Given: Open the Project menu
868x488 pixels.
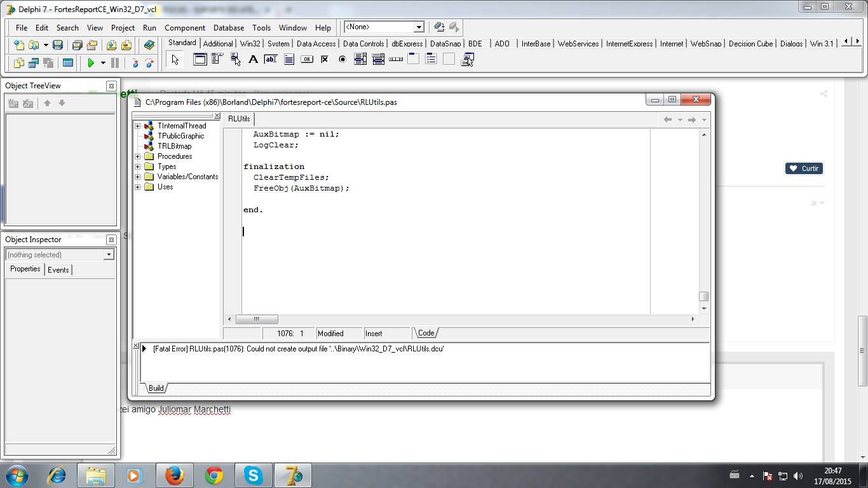Looking at the screenshot, I should pyautogui.click(x=123, y=28).
